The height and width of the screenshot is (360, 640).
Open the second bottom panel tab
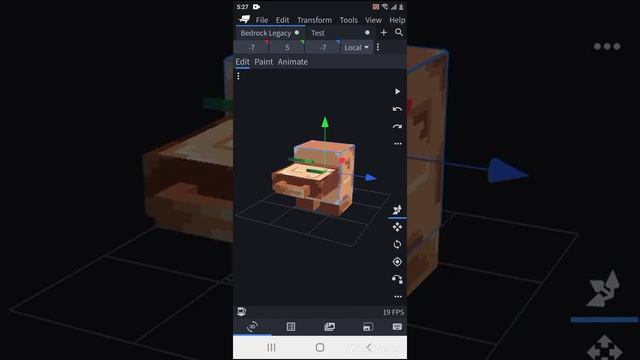click(291, 327)
